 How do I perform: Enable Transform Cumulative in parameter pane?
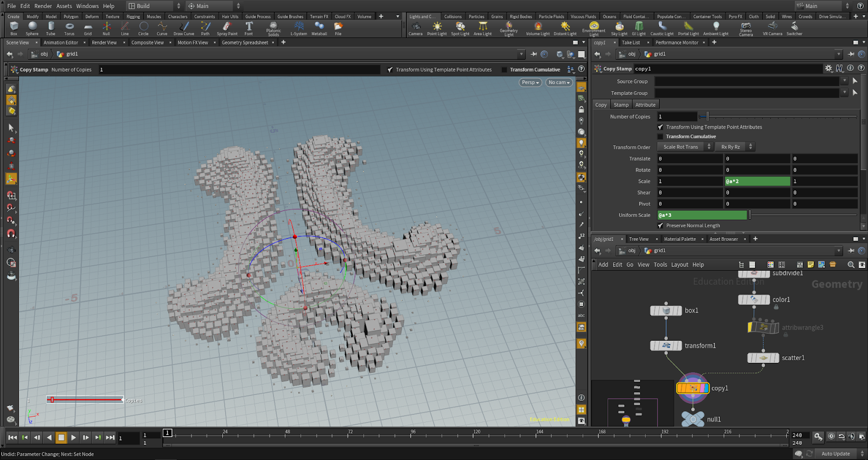(x=660, y=137)
